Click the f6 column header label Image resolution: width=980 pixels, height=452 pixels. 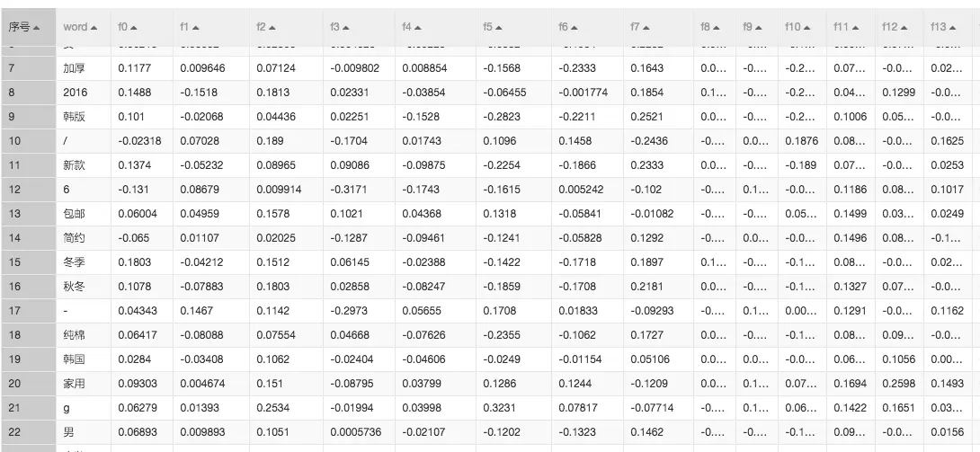point(563,28)
